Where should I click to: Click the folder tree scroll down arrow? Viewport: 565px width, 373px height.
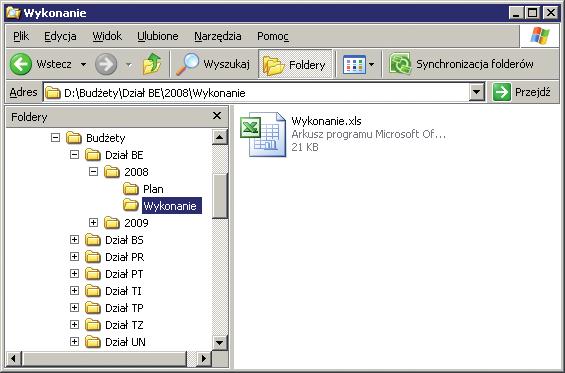[219, 342]
